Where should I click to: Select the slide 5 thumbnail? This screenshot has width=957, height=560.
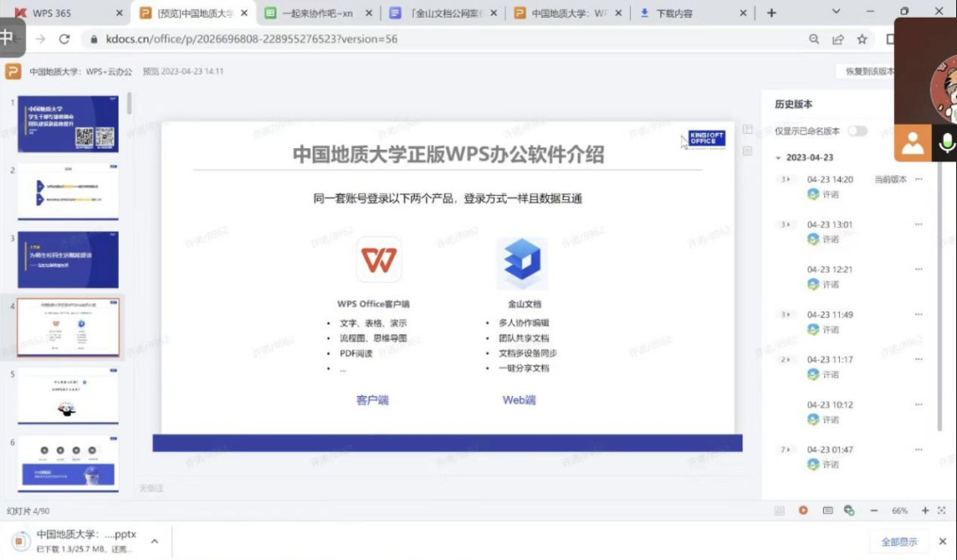pyautogui.click(x=67, y=397)
